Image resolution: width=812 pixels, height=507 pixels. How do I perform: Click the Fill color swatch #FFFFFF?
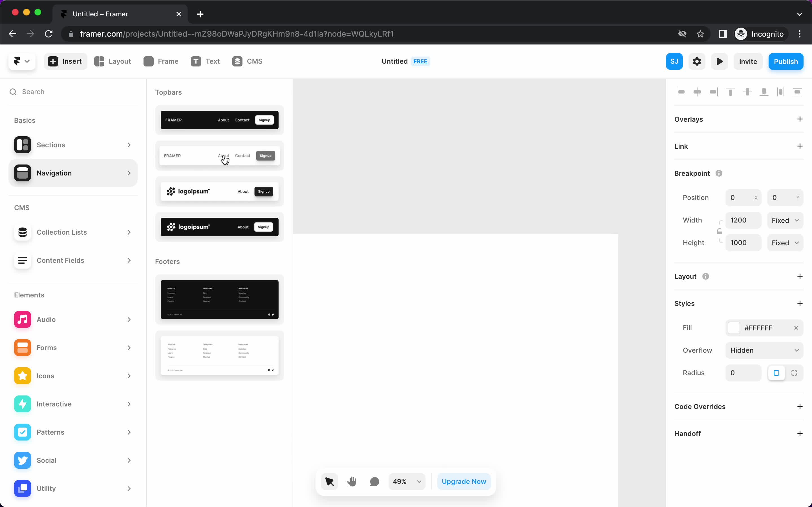click(734, 327)
